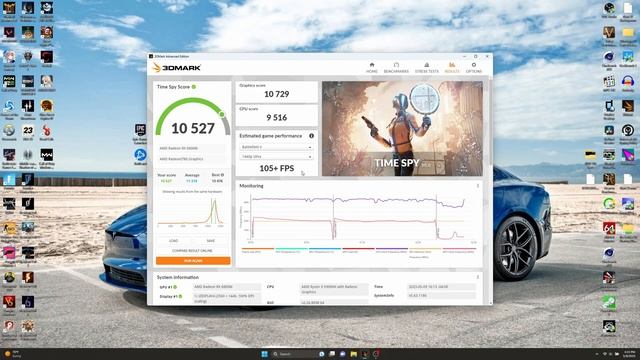Select the blue circular arrow desktop icon below Epic
640x360 pixels.
click(x=140, y=157)
